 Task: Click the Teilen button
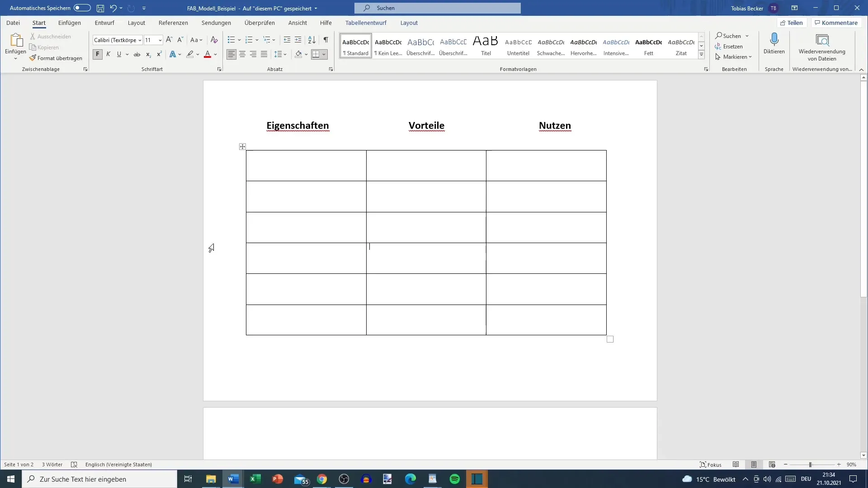point(792,23)
